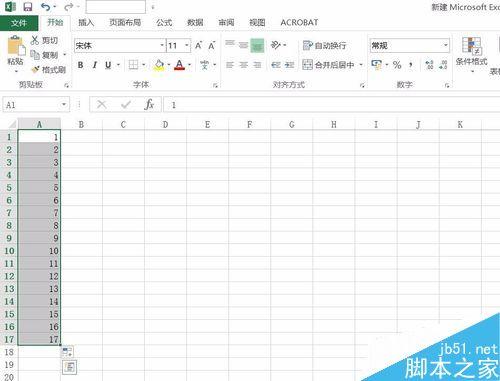Screen dimensions: 500x381
Task: Click the 自动换行 wrap text button
Action: click(324, 45)
